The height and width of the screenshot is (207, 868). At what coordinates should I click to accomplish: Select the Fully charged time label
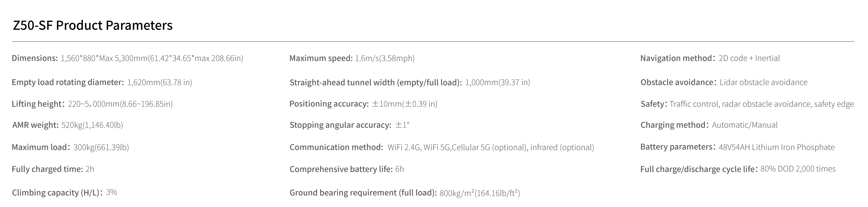point(48,169)
